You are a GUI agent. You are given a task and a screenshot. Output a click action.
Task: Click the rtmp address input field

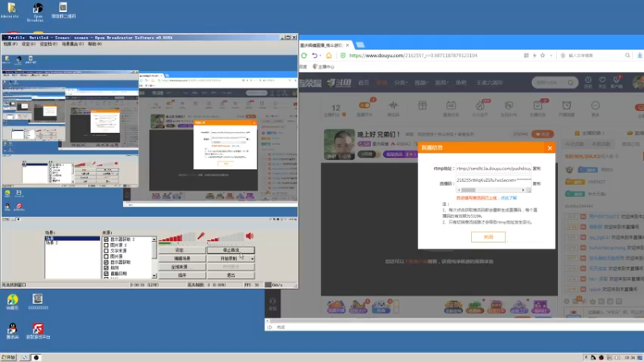point(493,169)
